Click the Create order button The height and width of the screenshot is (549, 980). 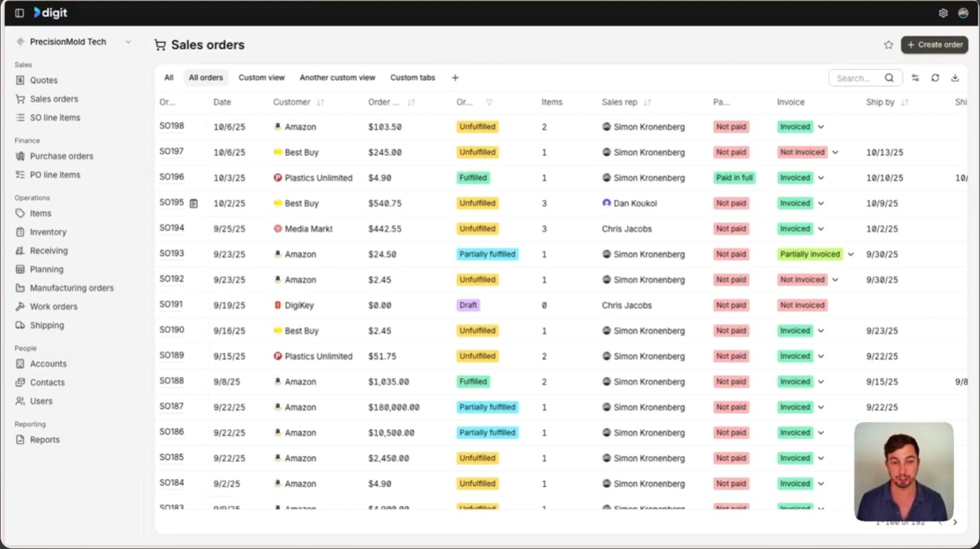934,45
